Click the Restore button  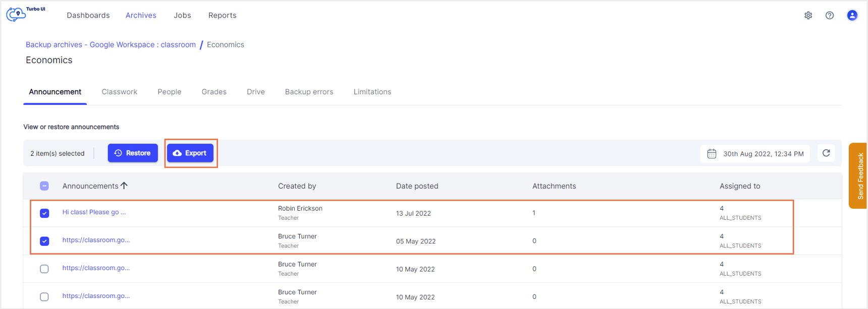(133, 153)
